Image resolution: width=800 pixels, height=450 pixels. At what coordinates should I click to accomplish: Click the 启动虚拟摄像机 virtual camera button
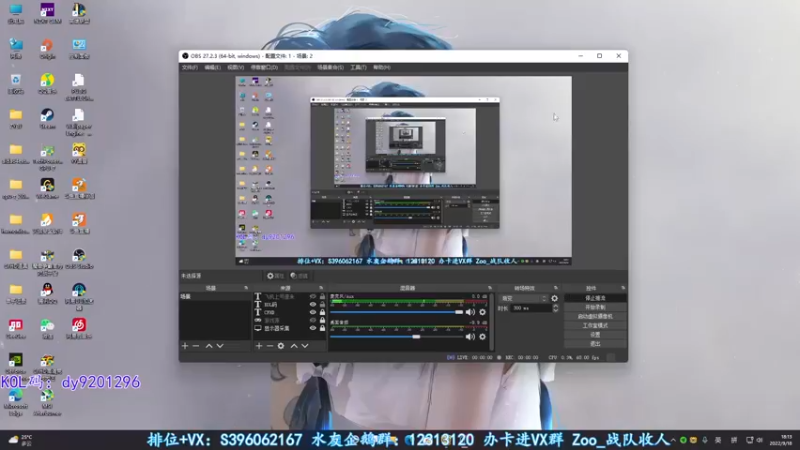[595, 316]
